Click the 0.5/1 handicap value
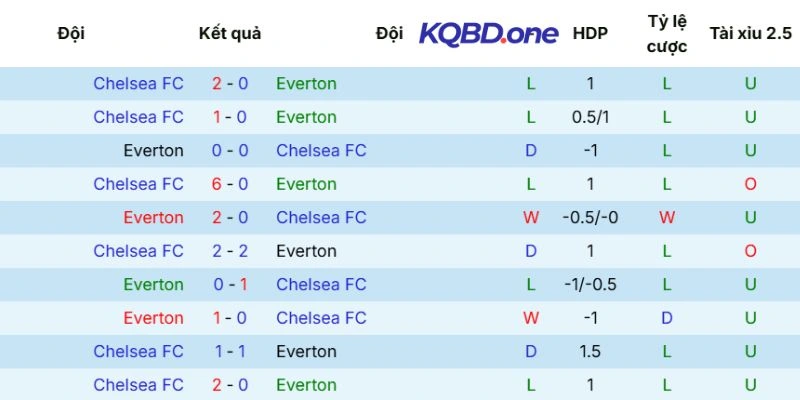 [x=590, y=117]
